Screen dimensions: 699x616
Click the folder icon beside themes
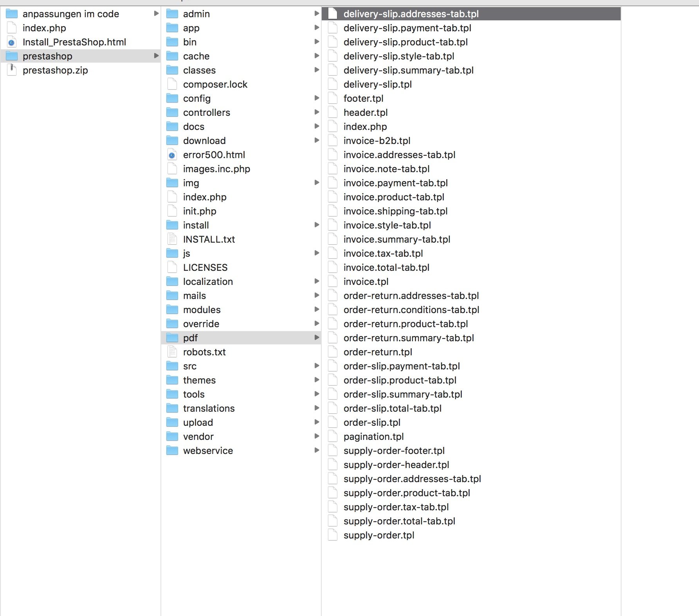(x=172, y=380)
